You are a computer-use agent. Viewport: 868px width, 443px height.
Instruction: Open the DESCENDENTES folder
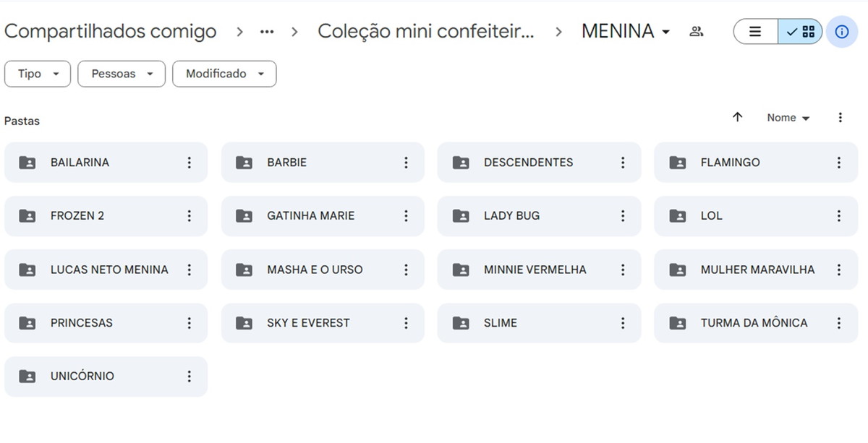(x=539, y=163)
